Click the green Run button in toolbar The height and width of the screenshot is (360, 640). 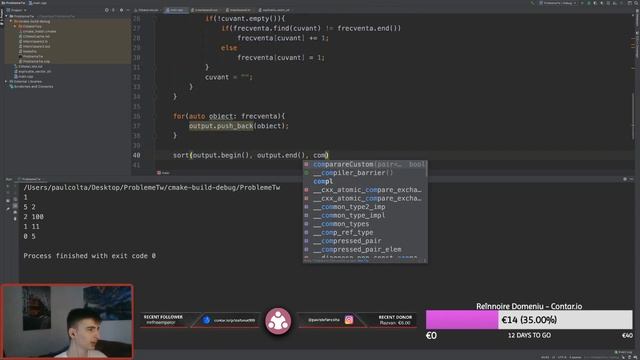click(582, 3)
